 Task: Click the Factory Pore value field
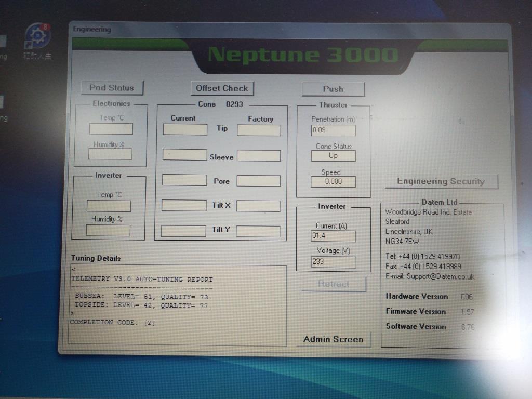(x=258, y=181)
